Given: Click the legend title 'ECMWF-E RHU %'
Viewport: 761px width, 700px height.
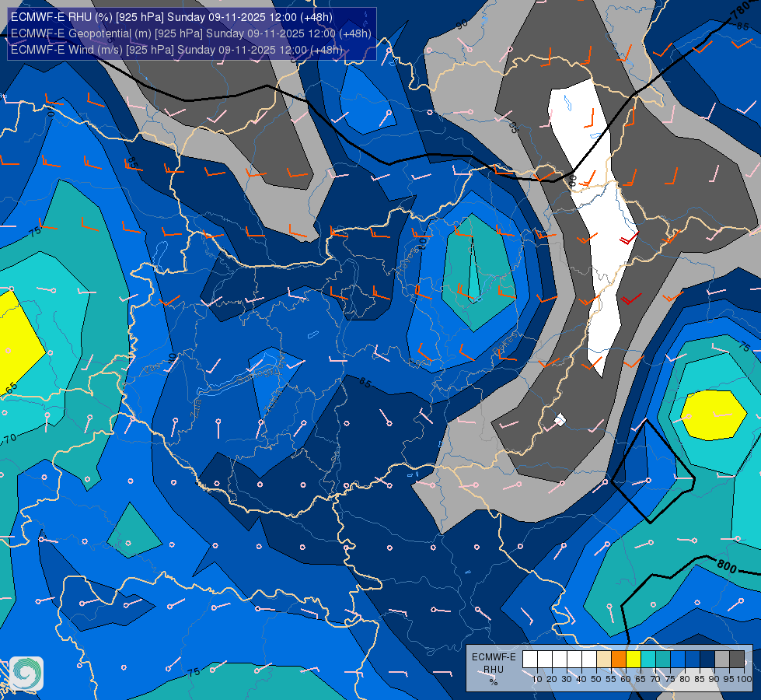Looking at the screenshot, I should [x=494, y=670].
